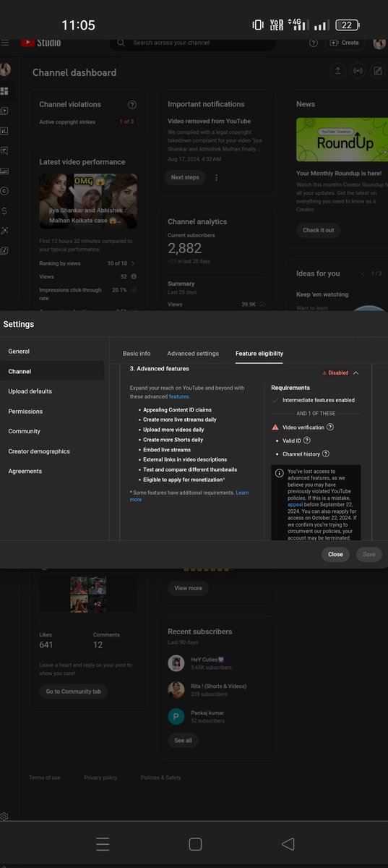Open the Copyright icon in left sidebar

4,191
